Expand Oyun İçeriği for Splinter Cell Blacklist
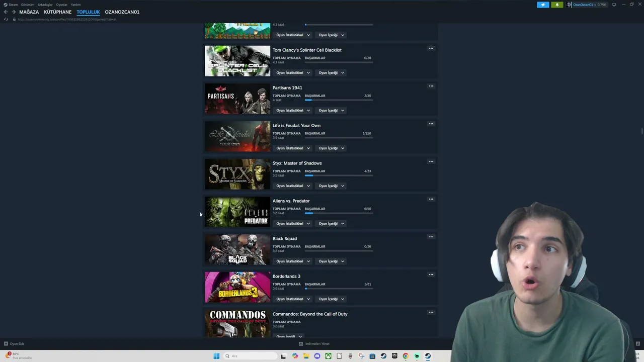The width and height of the screenshot is (644, 362). tap(332, 72)
